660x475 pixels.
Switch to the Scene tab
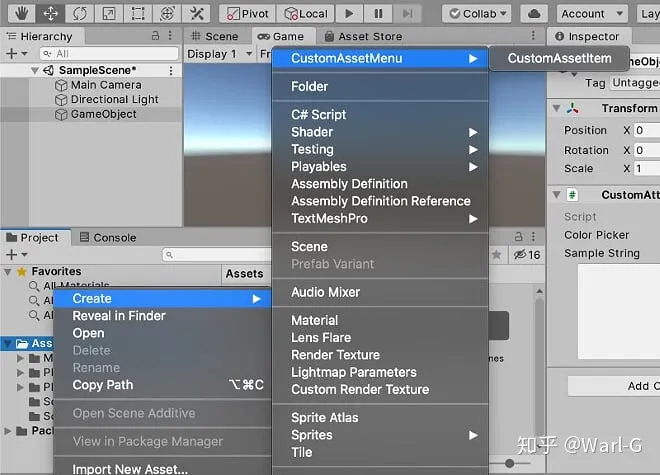click(x=215, y=37)
